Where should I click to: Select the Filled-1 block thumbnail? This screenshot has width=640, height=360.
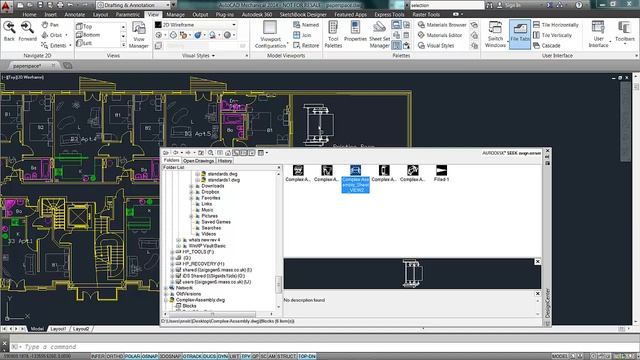(441, 173)
